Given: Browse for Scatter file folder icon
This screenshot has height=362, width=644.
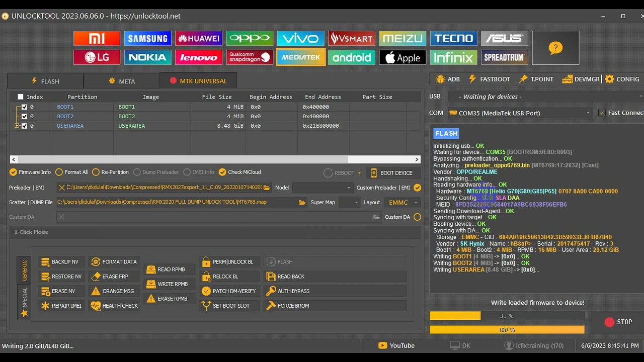Looking at the screenshot, I should click(x=302, y=202).
